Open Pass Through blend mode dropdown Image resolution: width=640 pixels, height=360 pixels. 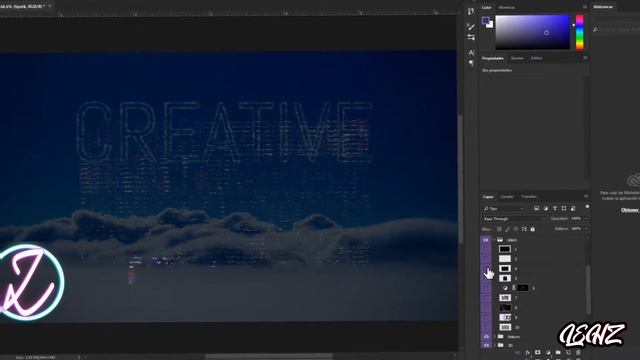point(514,219)
